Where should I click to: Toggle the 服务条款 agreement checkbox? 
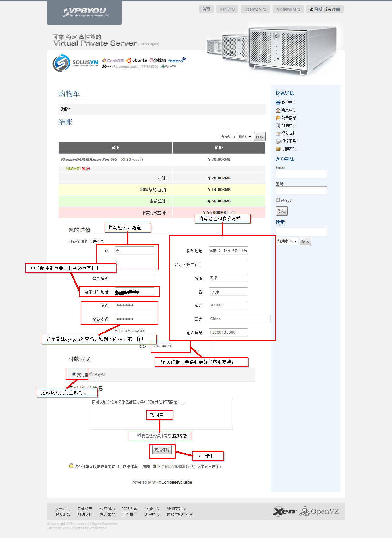(x=138, y=435)
